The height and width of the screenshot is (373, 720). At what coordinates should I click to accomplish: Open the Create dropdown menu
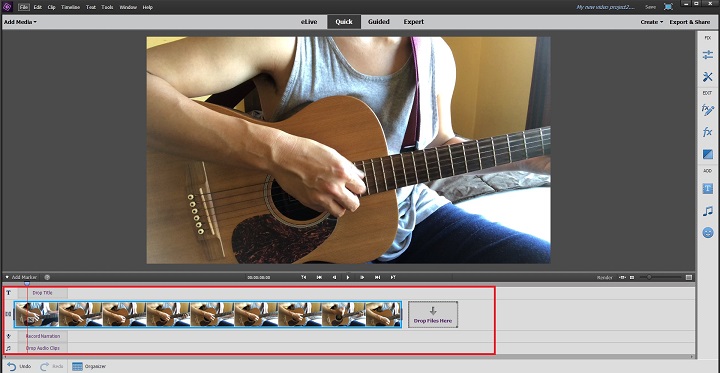652,22
